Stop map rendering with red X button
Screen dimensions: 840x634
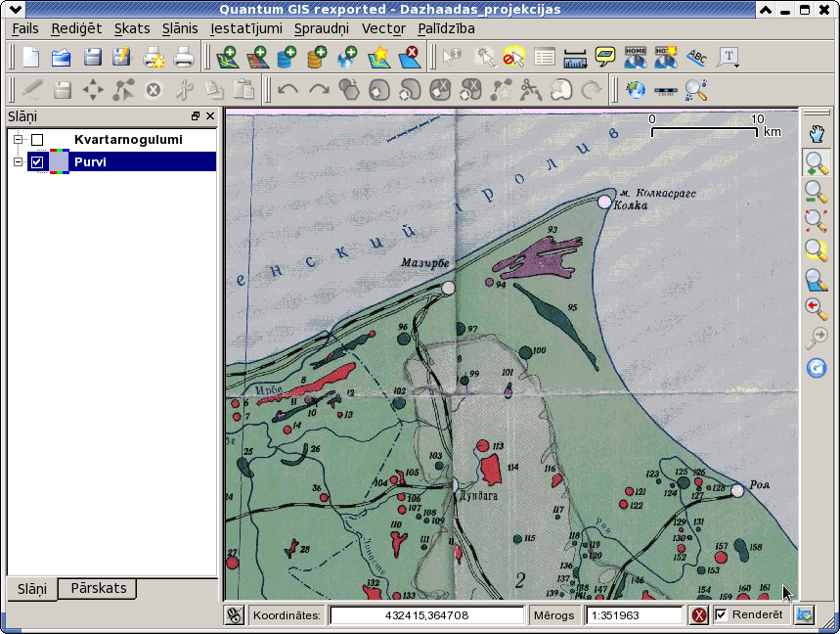point(698,615)
